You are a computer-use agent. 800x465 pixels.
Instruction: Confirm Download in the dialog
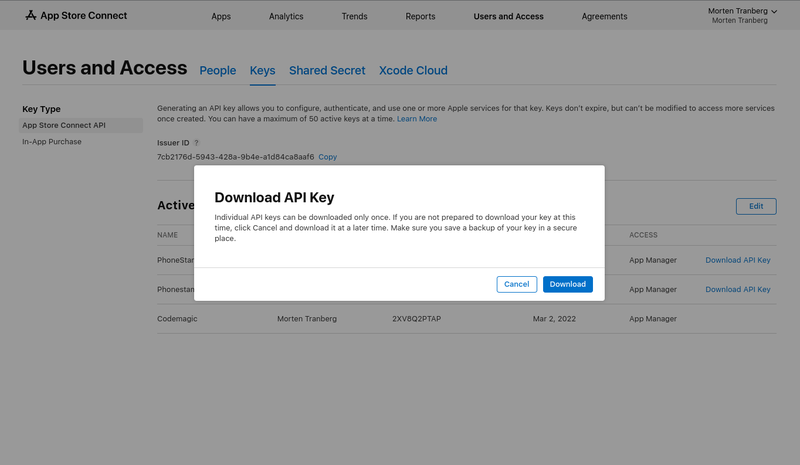click(567, 284)
